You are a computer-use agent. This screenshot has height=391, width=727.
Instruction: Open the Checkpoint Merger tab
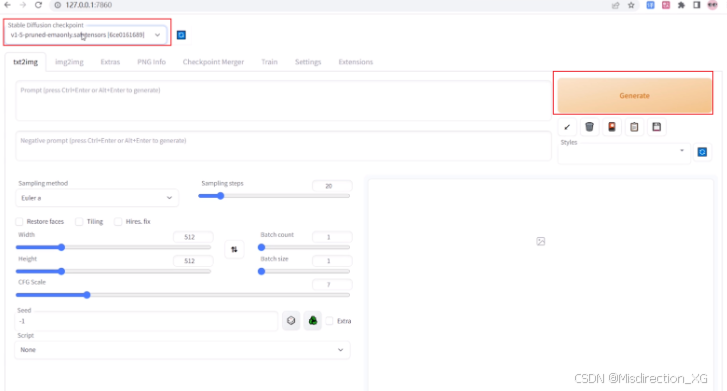tap(213, 62)
